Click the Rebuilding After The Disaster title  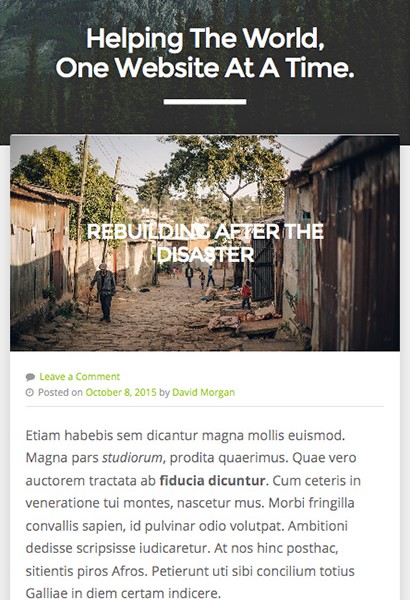pos(205,243)
